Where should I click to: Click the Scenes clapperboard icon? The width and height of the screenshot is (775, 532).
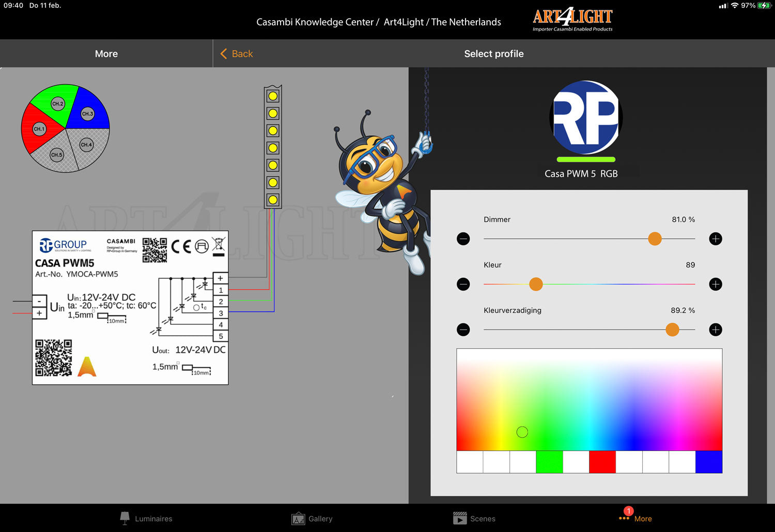tap(460, 518)
